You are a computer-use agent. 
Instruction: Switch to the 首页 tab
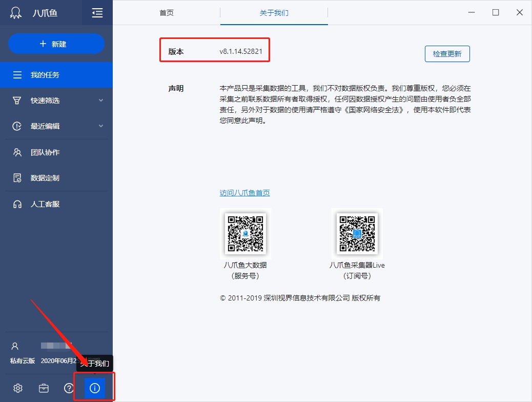click(167, 13)
